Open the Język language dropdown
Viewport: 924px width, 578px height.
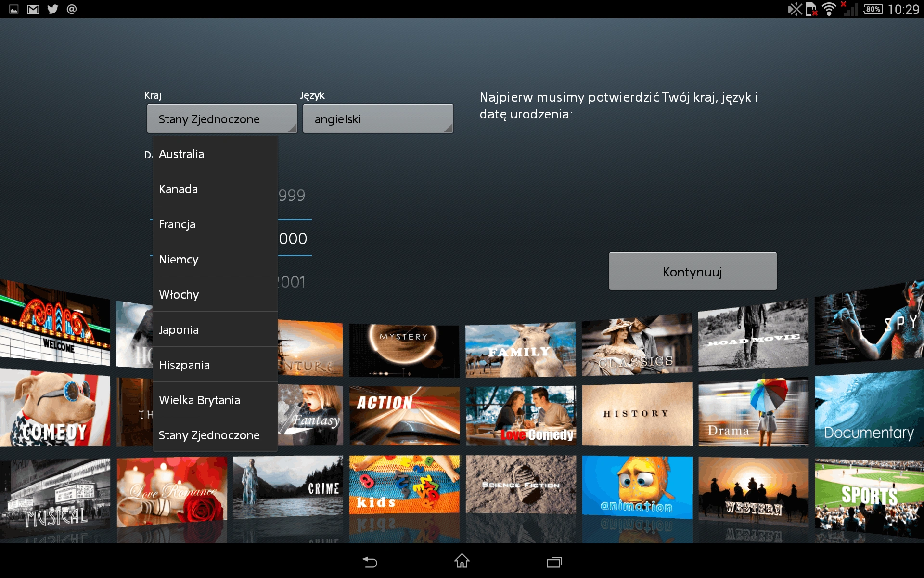tap(378, 119)
